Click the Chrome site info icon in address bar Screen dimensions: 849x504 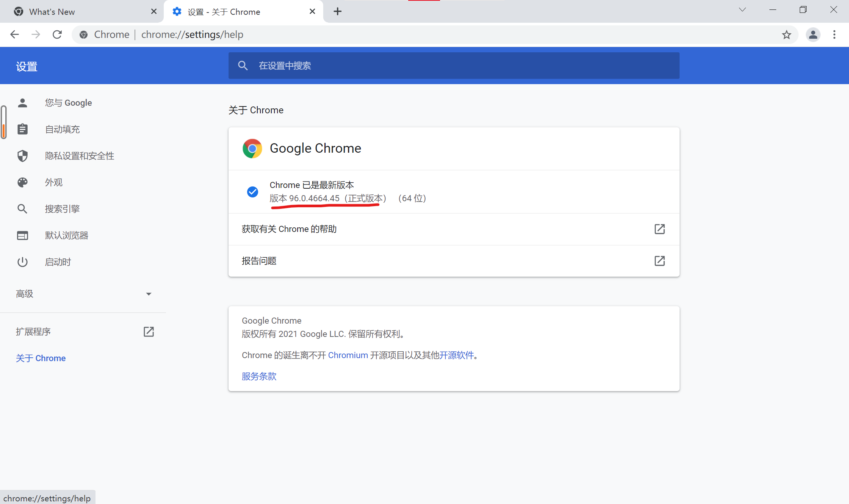tap(84, 35)
